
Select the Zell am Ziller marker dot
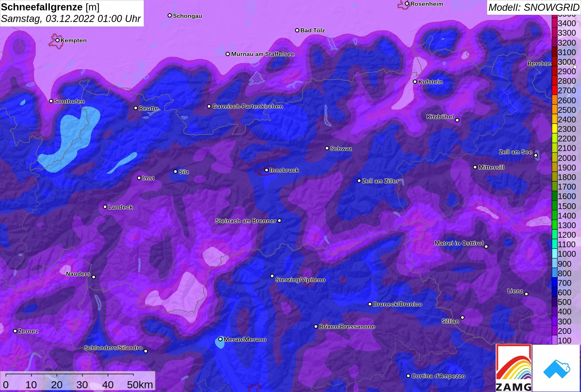click(359, 181)
